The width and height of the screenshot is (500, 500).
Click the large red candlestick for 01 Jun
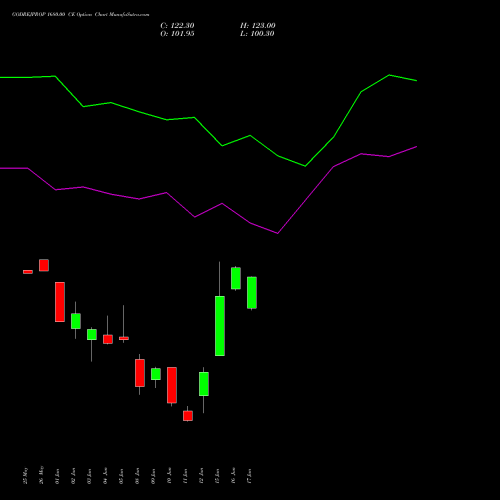point(60,302)
